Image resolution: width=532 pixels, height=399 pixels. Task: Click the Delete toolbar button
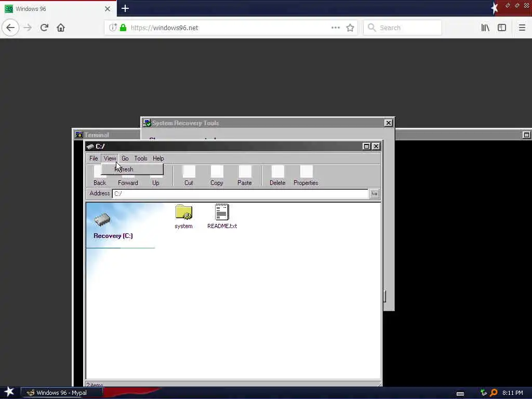[x=277, y=176]
